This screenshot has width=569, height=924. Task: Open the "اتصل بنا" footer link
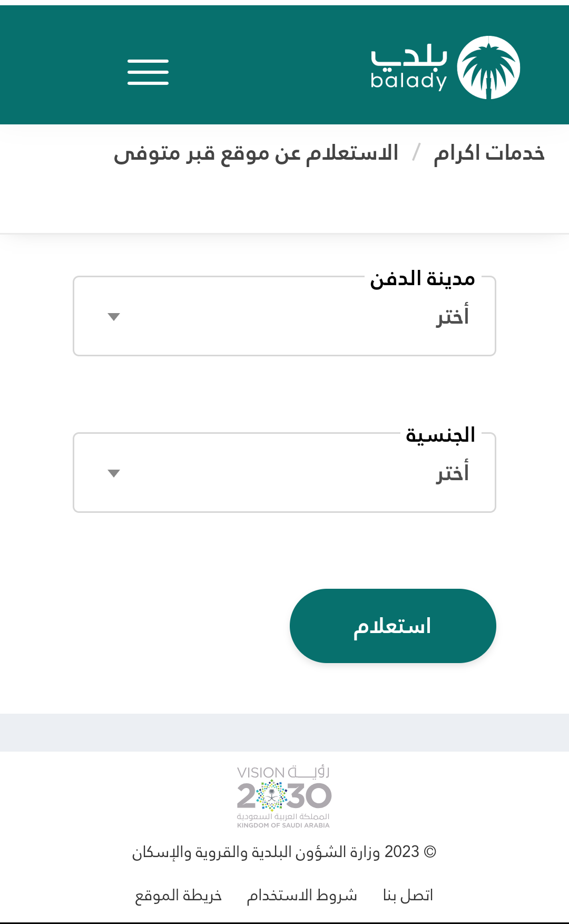click(408, 895)
